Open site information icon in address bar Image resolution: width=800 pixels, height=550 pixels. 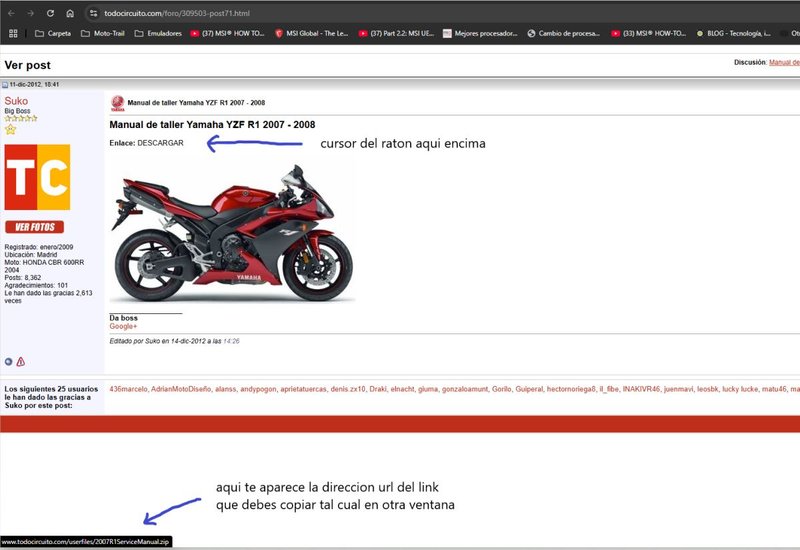[x=93, y=13]
